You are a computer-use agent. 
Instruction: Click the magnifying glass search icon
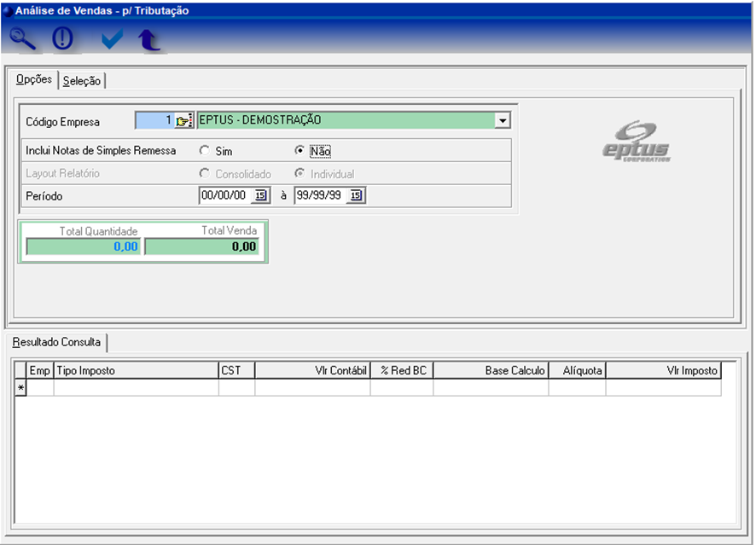tap(23, 39)
